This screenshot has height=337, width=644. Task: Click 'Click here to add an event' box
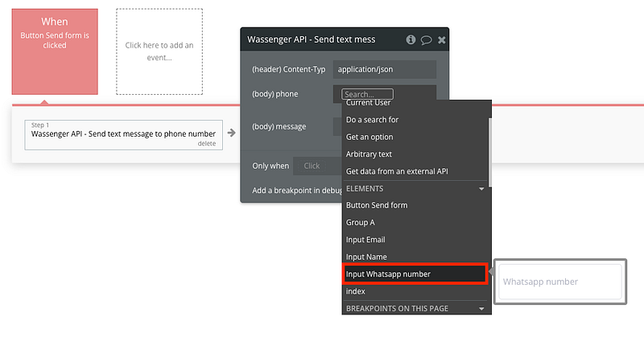pos(159,51)
